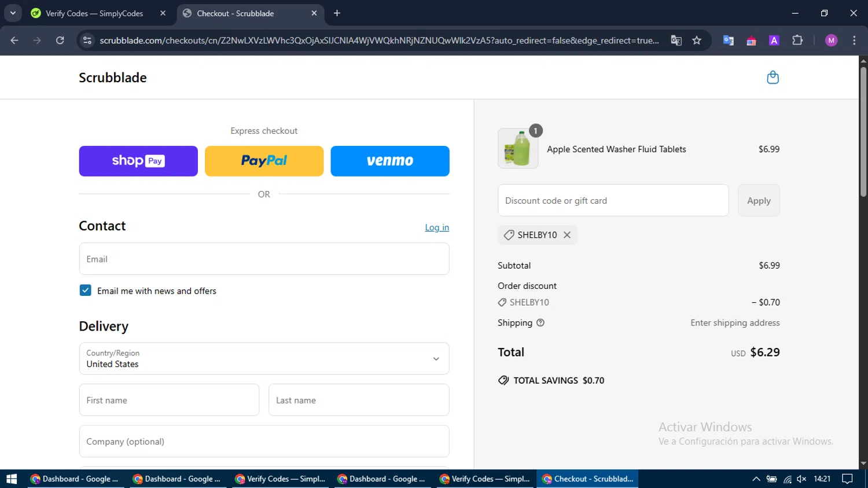Open the tab search dropdown arrow
This screenshot has width=868, height=488.
(x=13, y=13)
